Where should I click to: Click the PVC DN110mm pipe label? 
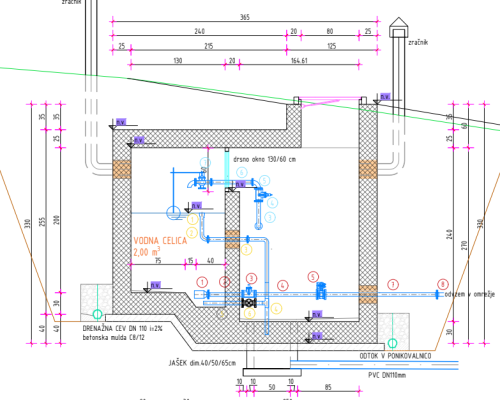(387, 375)
